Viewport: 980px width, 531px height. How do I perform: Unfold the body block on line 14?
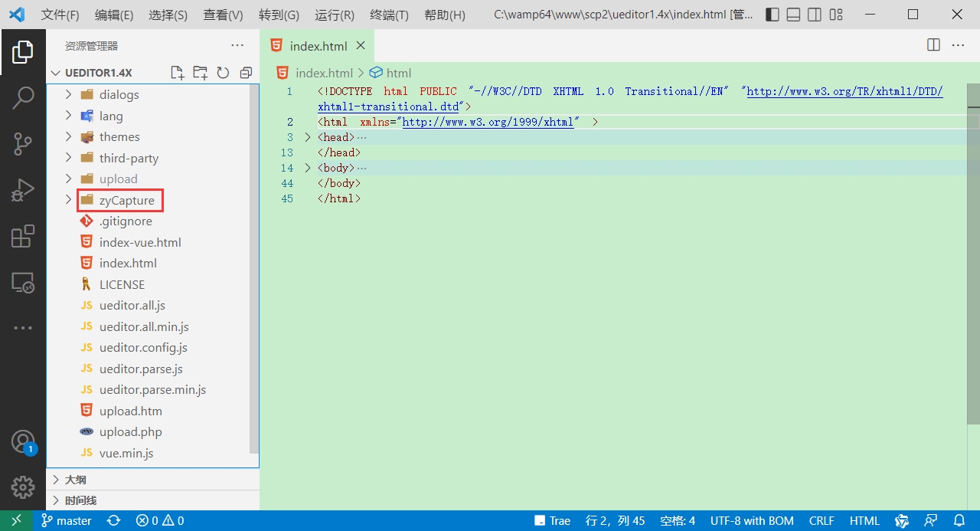308,168
